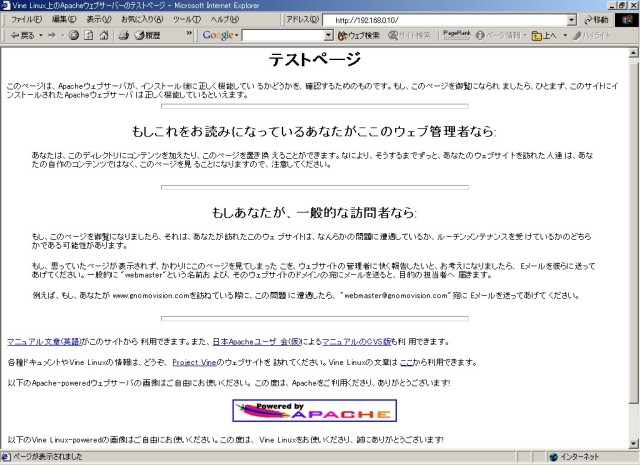
Task: Click the Print icon in toolbar
Action: pos(124,35)
